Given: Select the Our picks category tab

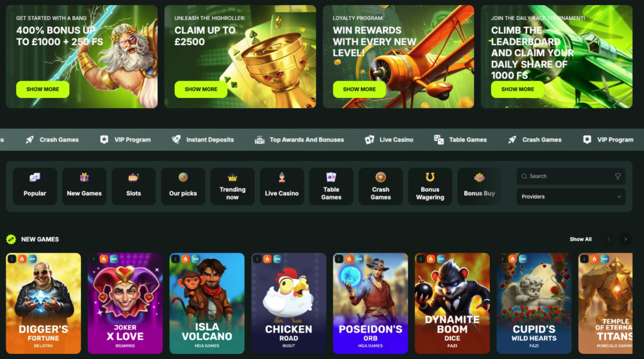Looking at the screenshot, I should (x=183, y=187).
